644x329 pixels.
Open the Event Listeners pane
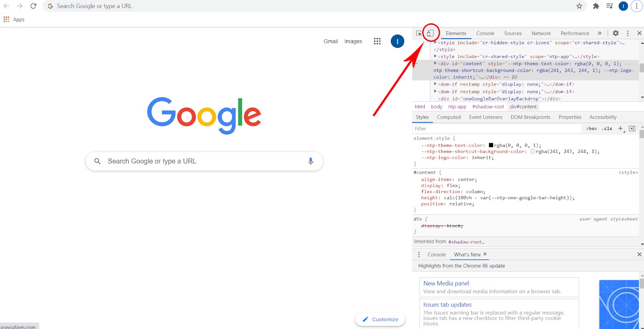coord(485,117)
